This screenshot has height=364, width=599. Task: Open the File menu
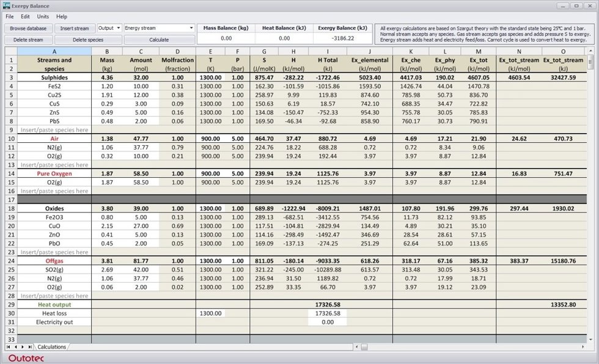pyautogui.click(x=10, y=16)
